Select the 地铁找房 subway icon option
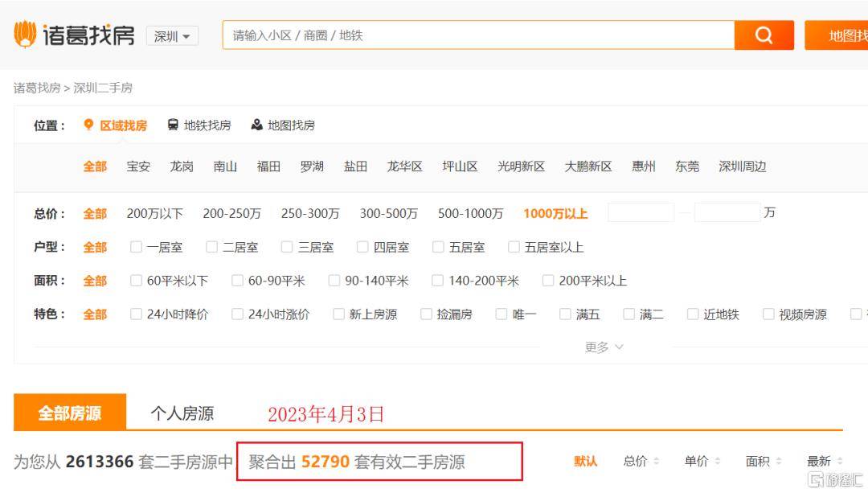This screenshot has width=868, height=493. 173,125
